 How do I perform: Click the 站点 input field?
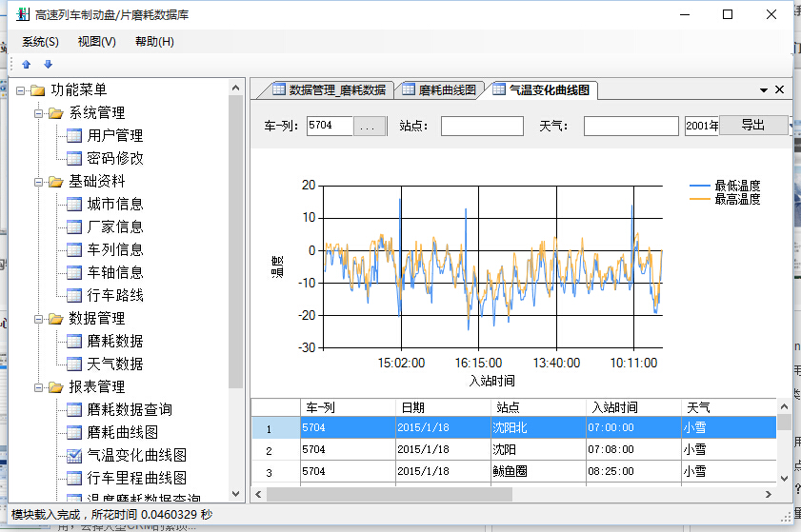482,126
